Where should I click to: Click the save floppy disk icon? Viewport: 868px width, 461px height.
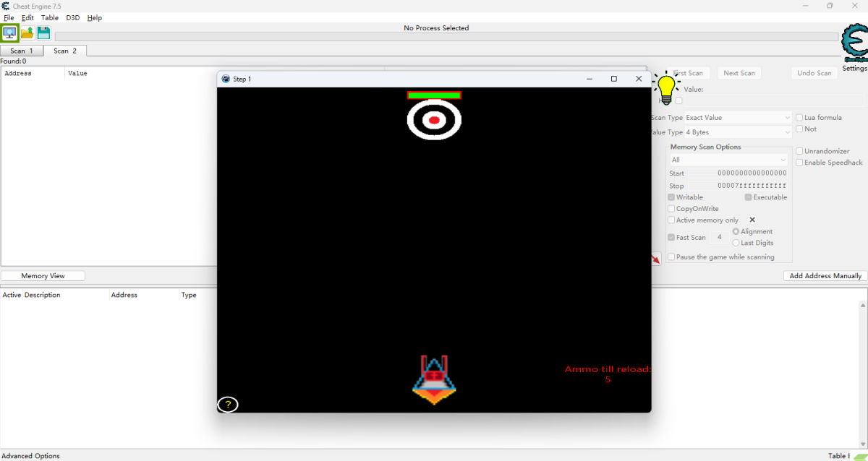[43, 33]
